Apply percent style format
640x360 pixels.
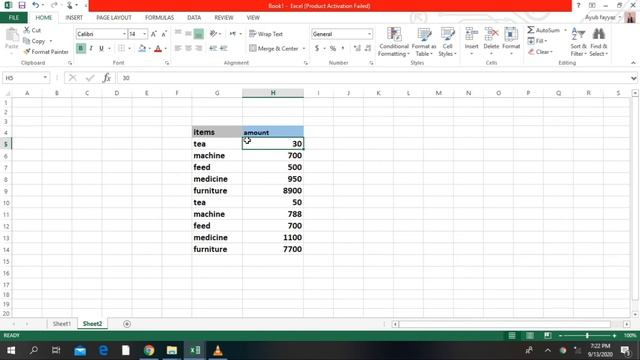click(333, 48)
